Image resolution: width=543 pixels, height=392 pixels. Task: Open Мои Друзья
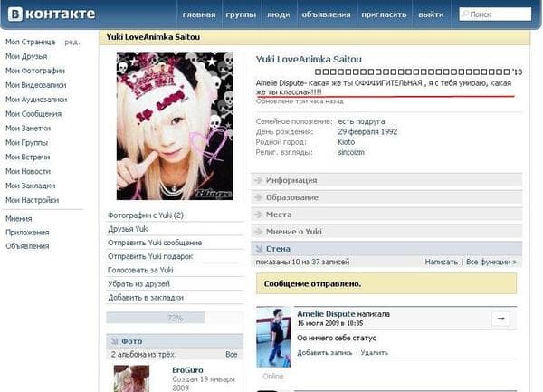(26, 56)
